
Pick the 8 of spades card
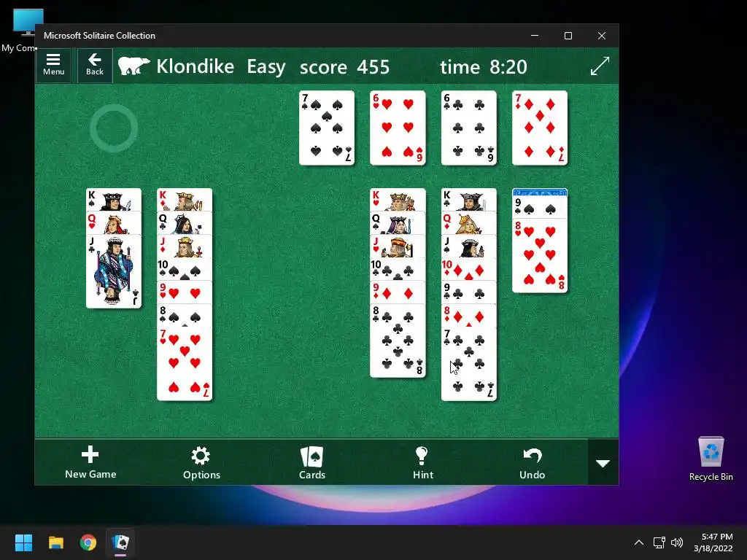(185, 315)
